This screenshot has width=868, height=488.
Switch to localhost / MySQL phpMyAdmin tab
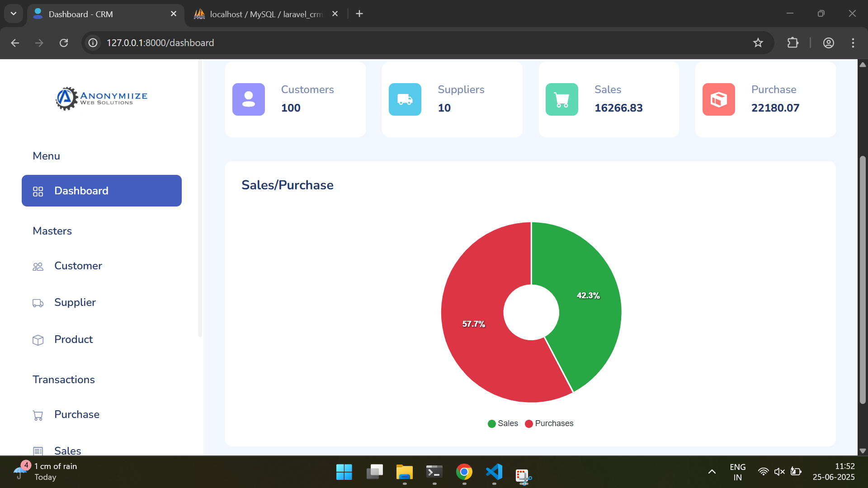pyautogui.click(x=266, y=14)
